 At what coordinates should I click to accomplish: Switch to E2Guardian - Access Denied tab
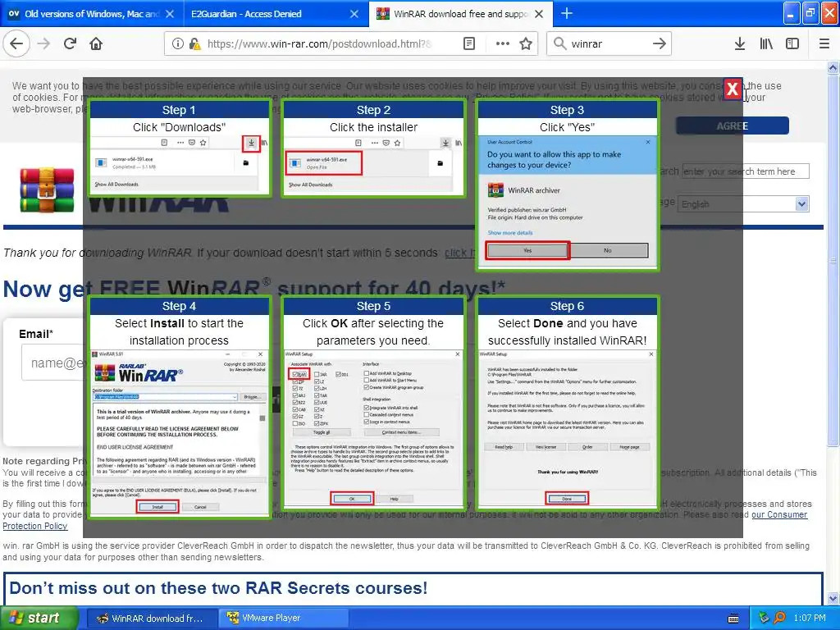pos(276,14)
